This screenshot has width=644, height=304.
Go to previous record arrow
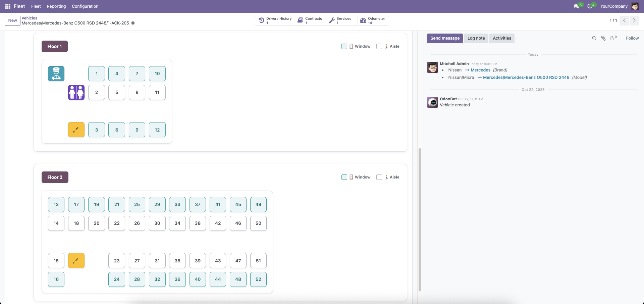click(x=625, y=20)
